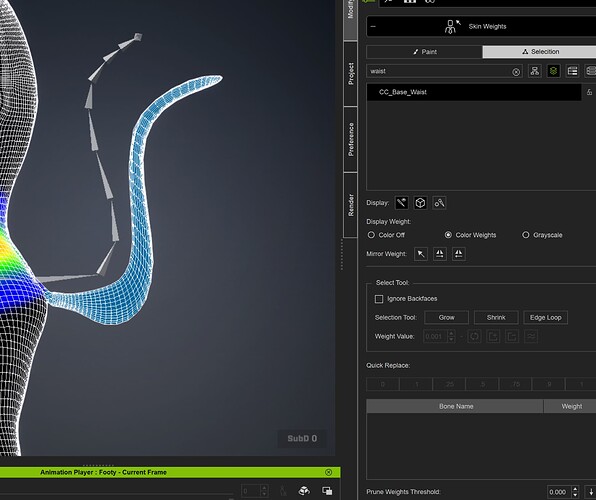Select the Grayscale radio button
This screenshot has width=596, height=500.
(x=526, y=235)
